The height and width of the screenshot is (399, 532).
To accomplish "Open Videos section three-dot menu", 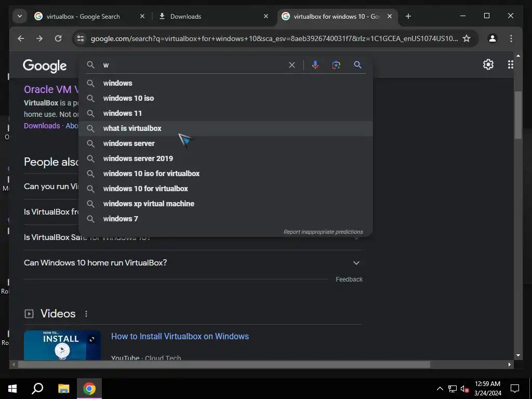I will (86, 314).
